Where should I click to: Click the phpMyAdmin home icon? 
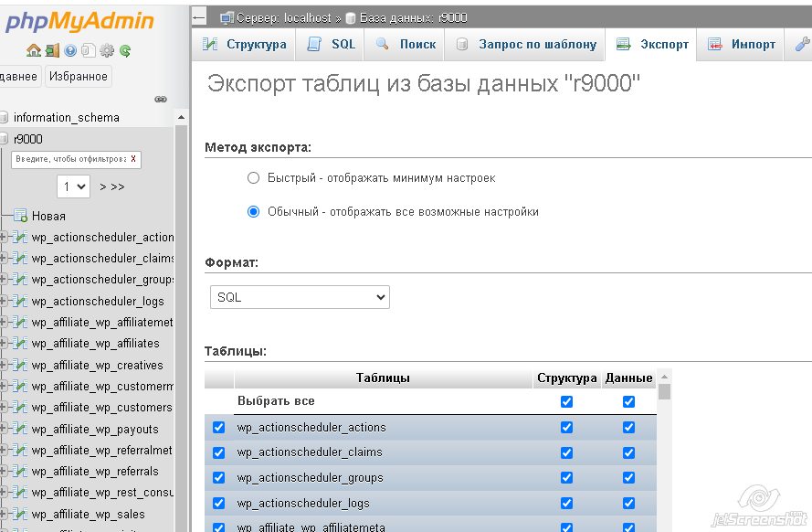click(34, 51)
